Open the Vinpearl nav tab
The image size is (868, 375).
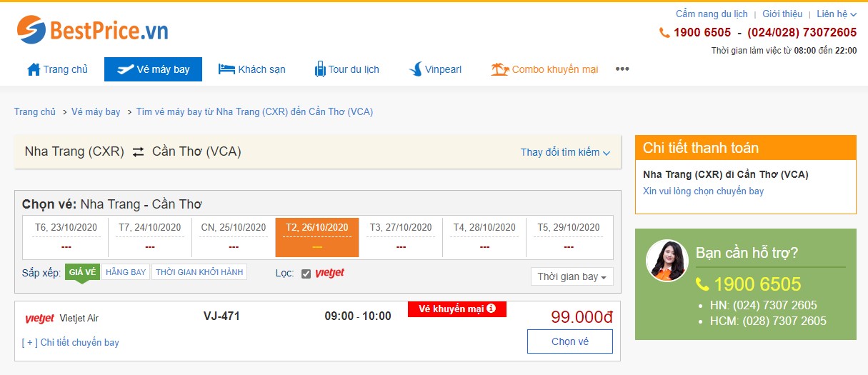click(x=434, y=69)
